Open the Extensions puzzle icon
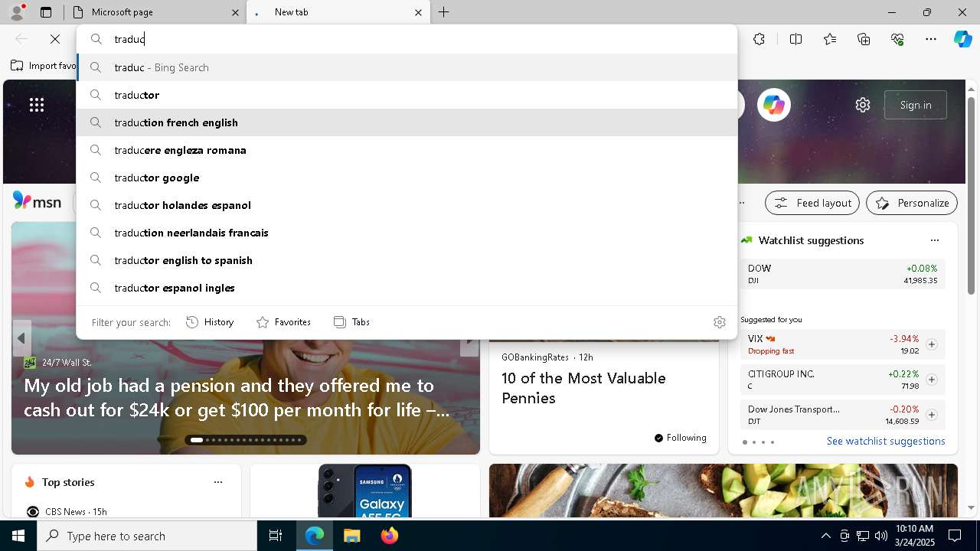 tap(759, 39)
